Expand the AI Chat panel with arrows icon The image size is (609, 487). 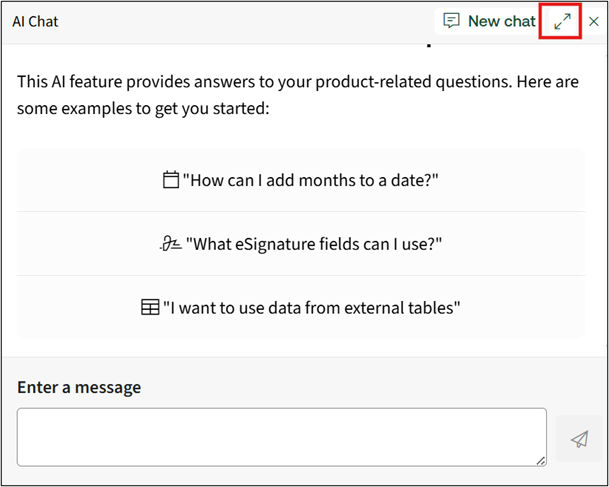point(562,21)
